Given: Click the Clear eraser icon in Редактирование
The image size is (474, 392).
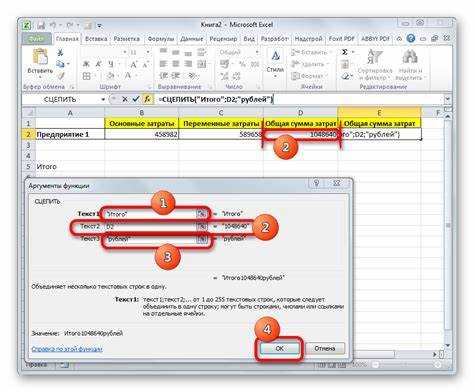Looking at the screenshot, I should tap(345, 76).
